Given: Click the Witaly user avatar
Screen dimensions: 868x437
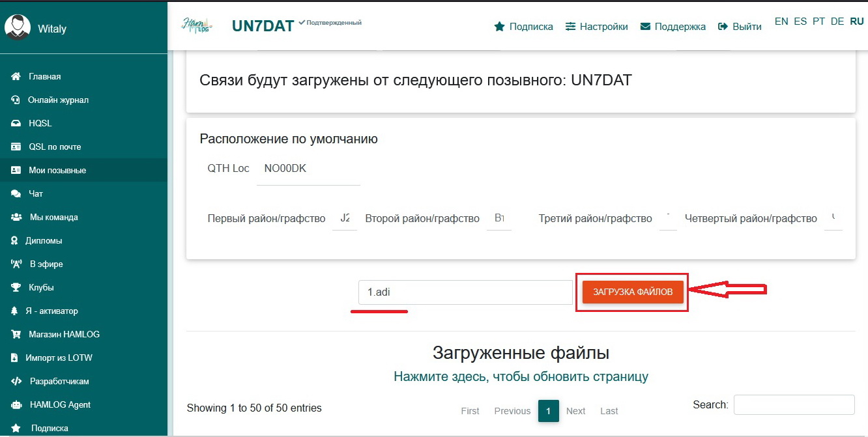Looking at the screenshot, I should click(18, 27).
